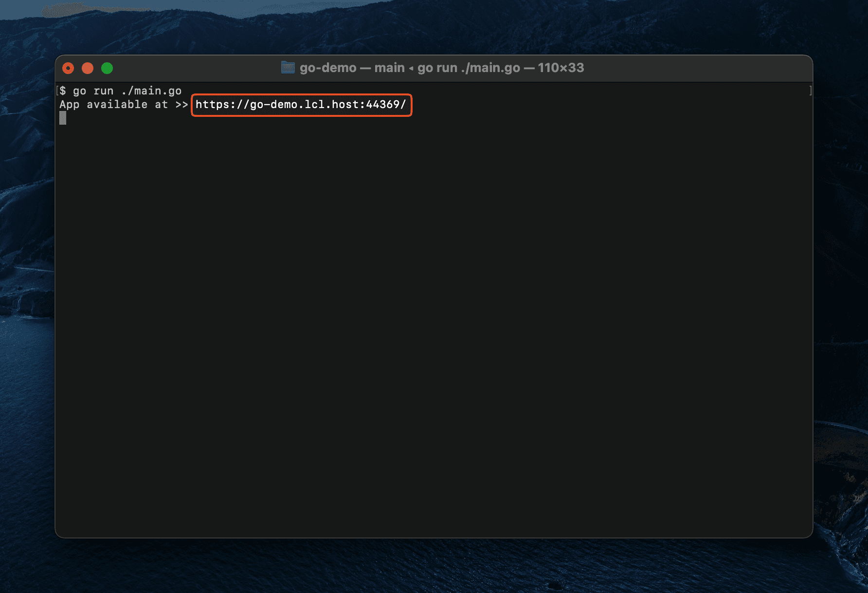Click the >> marker before the URL

tap(182, 105)
